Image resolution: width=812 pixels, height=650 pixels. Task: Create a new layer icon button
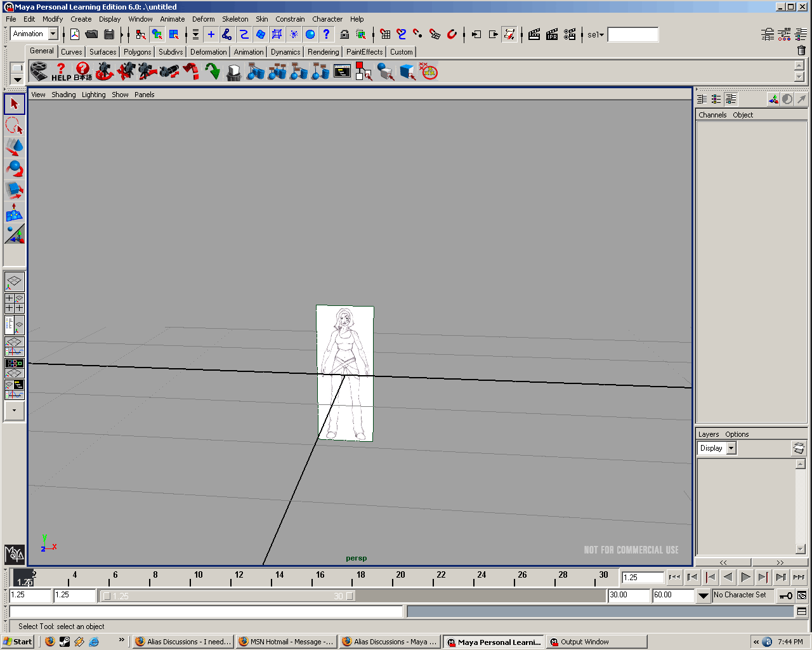click(x=799, y=448)
